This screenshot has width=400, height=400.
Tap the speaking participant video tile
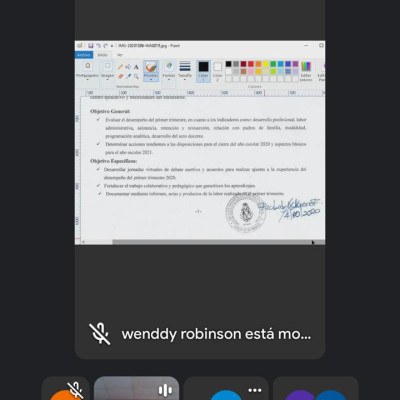136,388
